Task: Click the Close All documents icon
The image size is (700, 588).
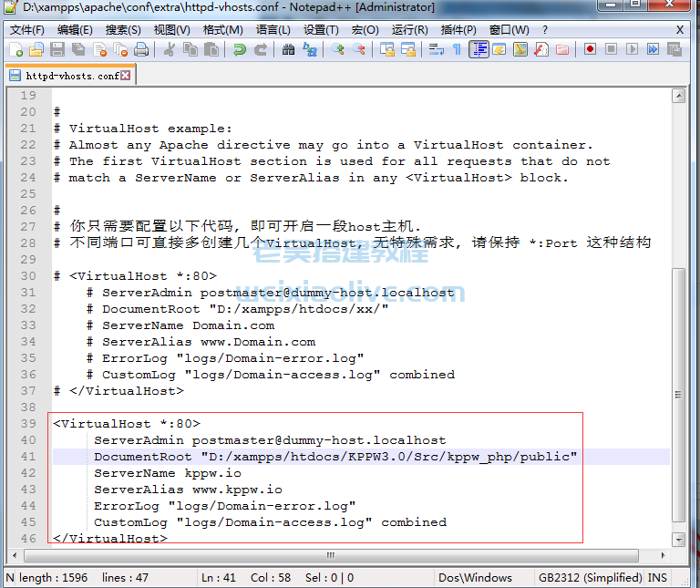Action: tap(120, 49)
